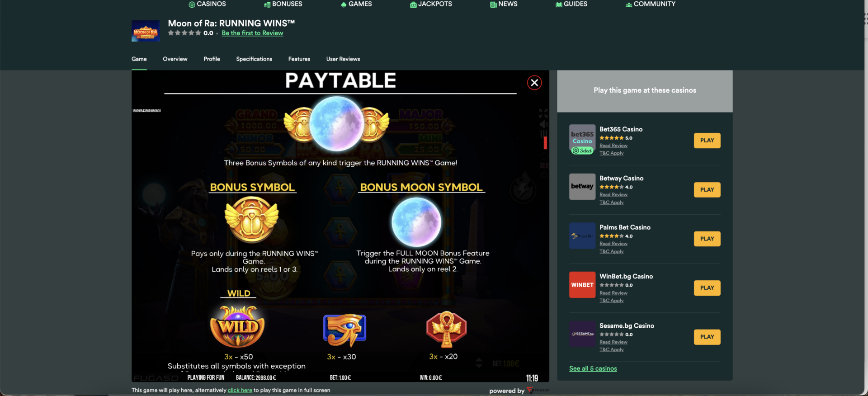Click the game's star rating
The width and height of the screenshot is (868, 396).
[x=184, y=33]
